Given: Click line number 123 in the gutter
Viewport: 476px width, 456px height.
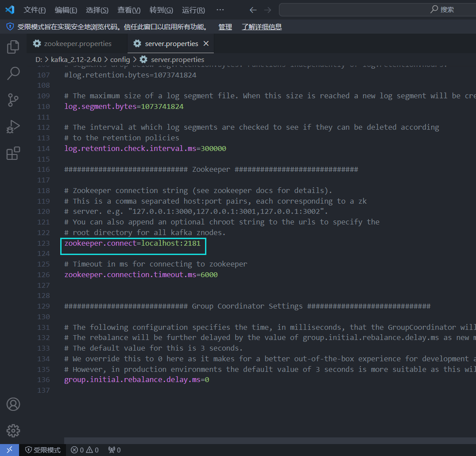Looking at the screenshot, I should coord(43,243).
